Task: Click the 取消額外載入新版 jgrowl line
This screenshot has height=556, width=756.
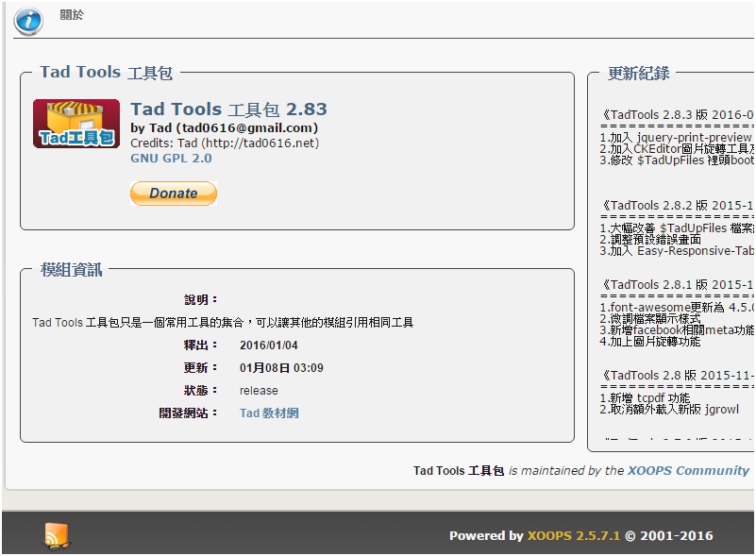Action: (669, 410)
